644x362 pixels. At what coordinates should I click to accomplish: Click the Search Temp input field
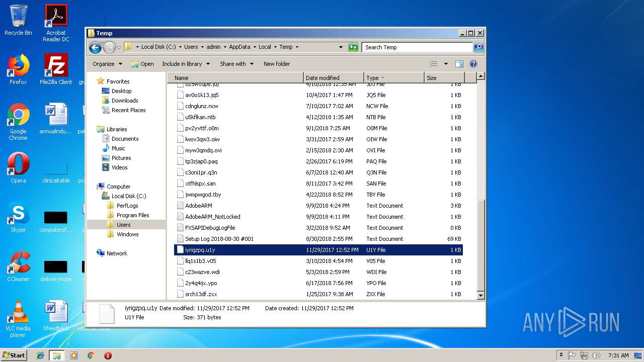click(417, 47)
